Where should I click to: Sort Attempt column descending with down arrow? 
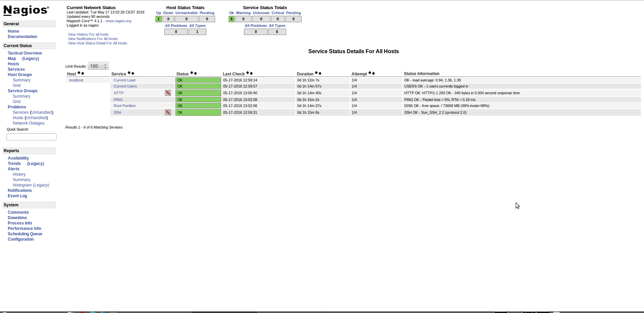(373, 73)
